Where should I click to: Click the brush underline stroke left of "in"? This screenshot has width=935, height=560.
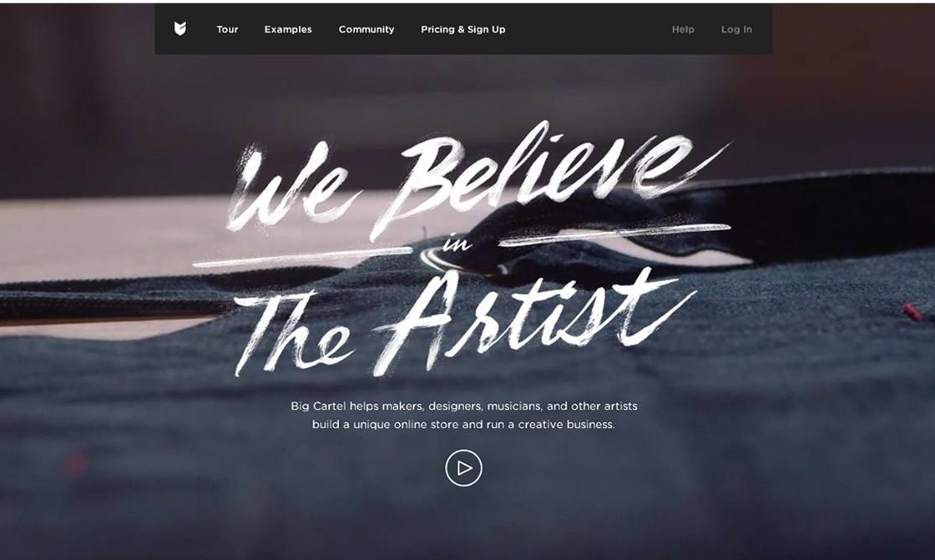tap(302, 256)
